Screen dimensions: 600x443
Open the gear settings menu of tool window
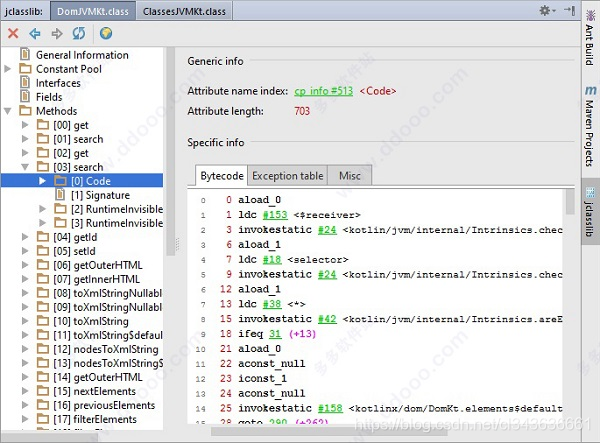(547, 10)
